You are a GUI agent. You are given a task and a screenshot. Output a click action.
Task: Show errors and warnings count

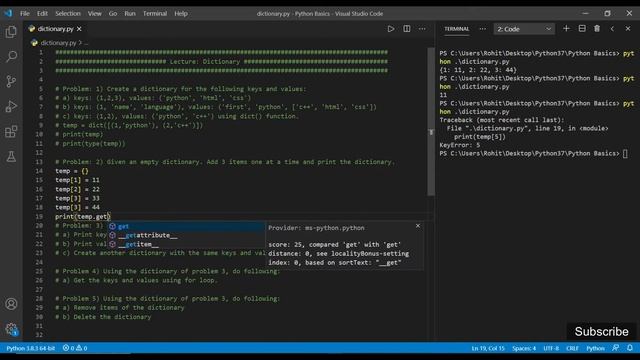75,348
